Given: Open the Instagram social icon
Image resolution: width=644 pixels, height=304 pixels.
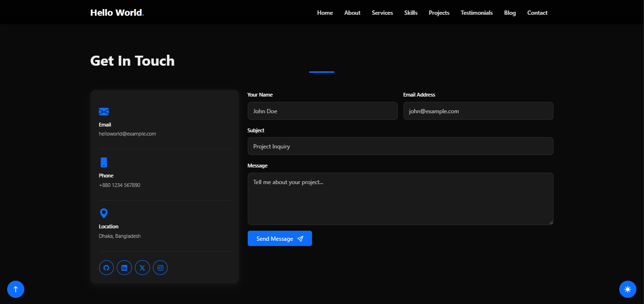Looking at the screenshot, I should pos(161,268).
